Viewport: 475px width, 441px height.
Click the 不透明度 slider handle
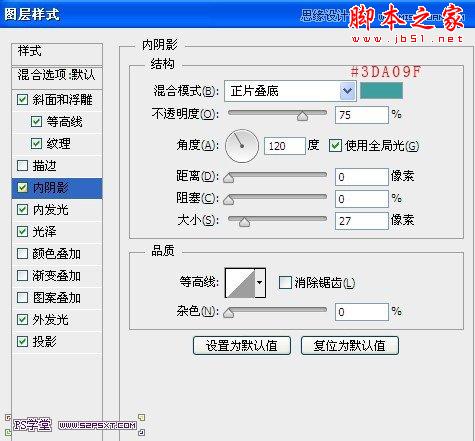point(302,116)
